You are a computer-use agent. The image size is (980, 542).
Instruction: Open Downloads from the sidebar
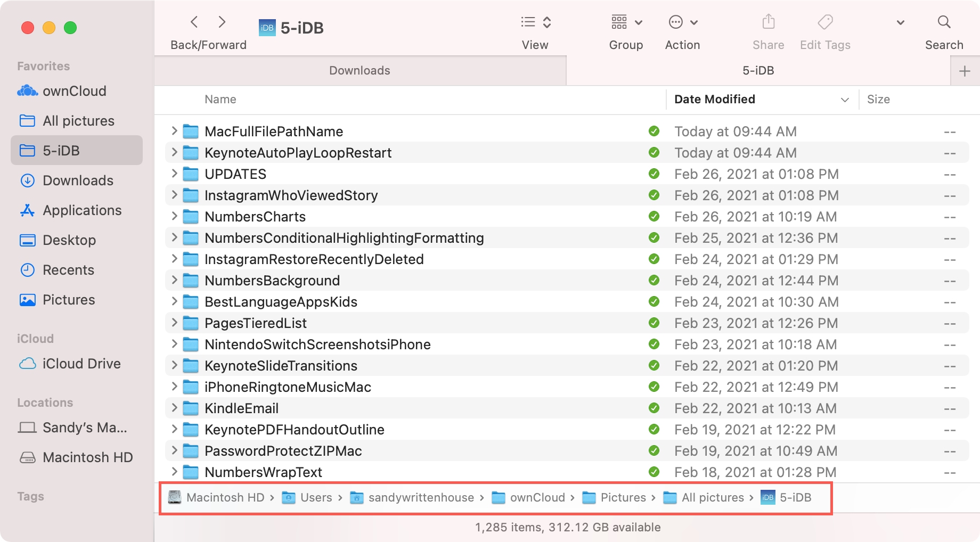coord(77,180)
